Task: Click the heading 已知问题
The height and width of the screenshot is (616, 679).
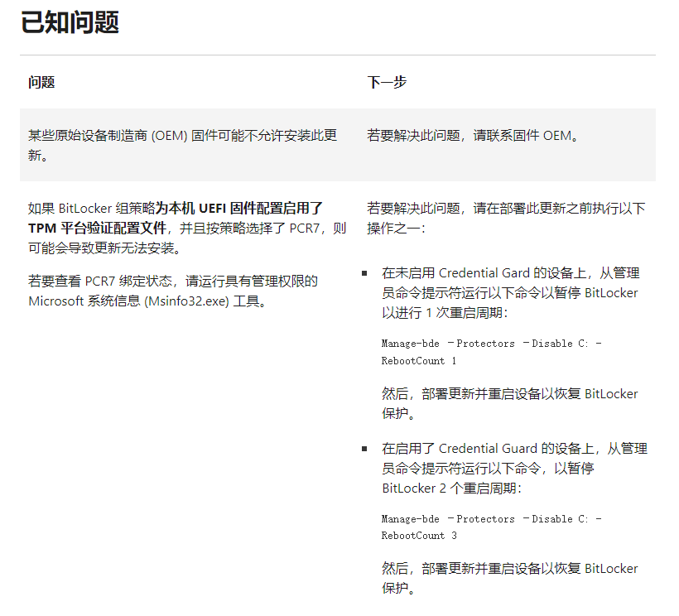Action: point(70,22)
